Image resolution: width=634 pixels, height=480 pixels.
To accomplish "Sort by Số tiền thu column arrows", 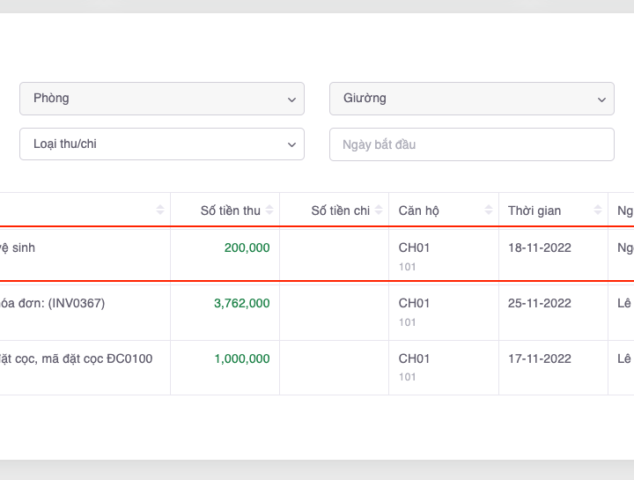I will 270,210.
